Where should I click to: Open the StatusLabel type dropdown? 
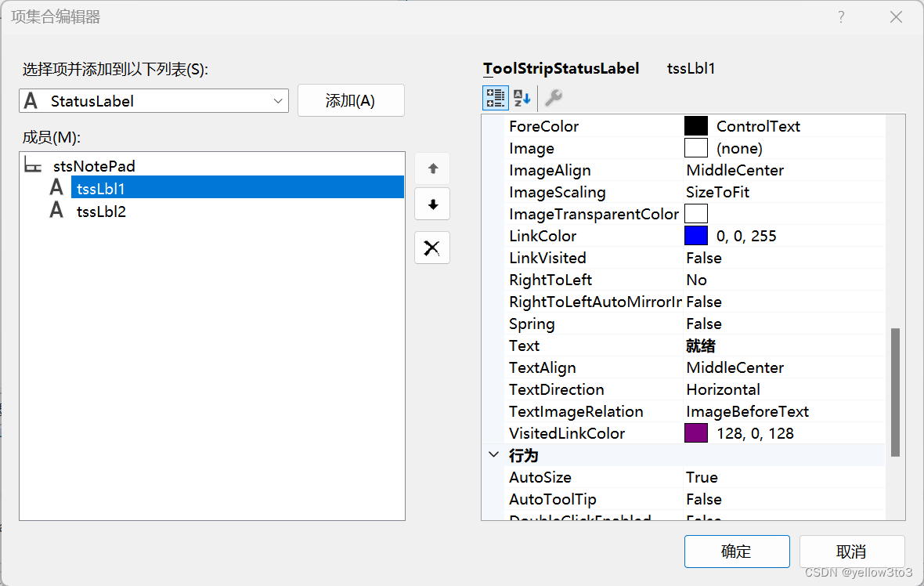click(279, 100)
